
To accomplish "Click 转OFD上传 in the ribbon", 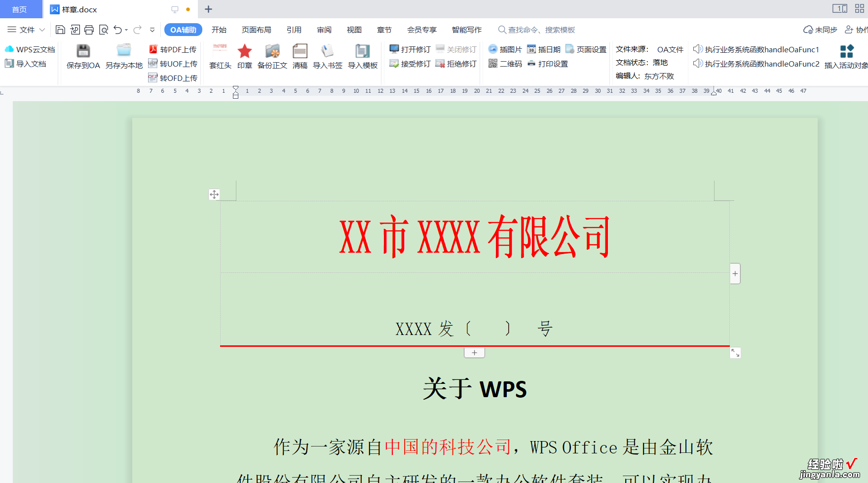I will [173, 78].
